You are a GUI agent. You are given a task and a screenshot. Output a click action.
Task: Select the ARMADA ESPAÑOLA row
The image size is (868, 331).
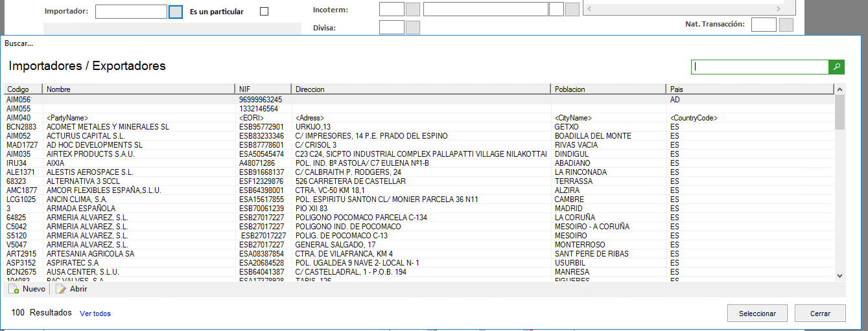click(x=82, y=209)
